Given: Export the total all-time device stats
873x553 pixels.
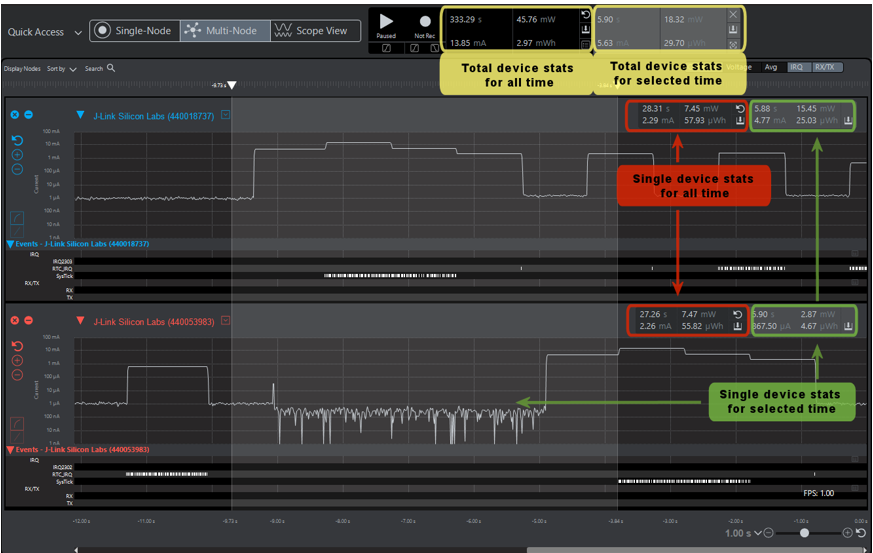Looking at the screenshot, I should coord(585,31).
